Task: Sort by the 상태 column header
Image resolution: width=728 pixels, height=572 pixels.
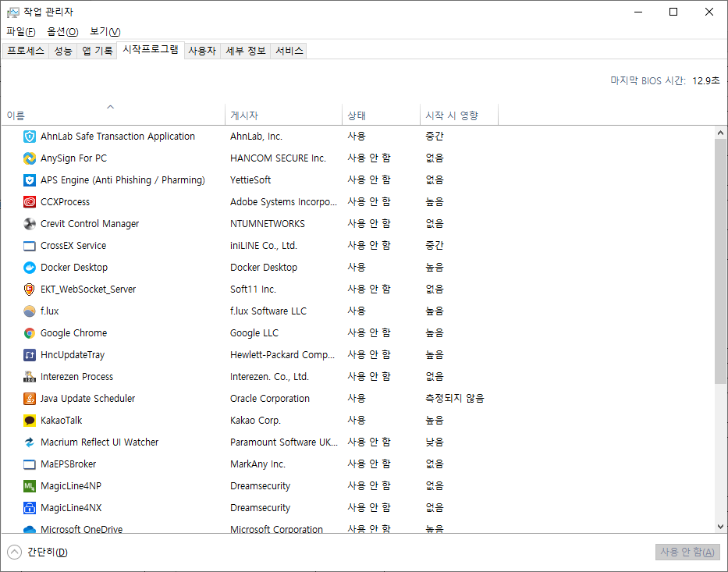Action: [381, 115]
